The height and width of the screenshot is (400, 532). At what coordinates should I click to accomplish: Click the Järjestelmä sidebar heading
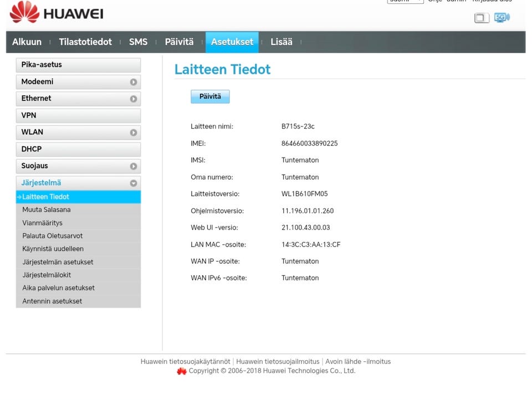click(78, 183)
